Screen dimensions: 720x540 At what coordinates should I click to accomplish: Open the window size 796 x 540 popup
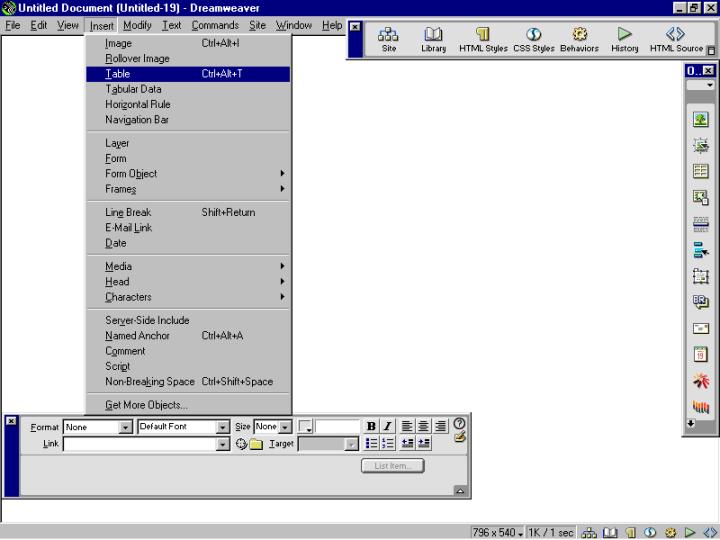coord(498,533)
